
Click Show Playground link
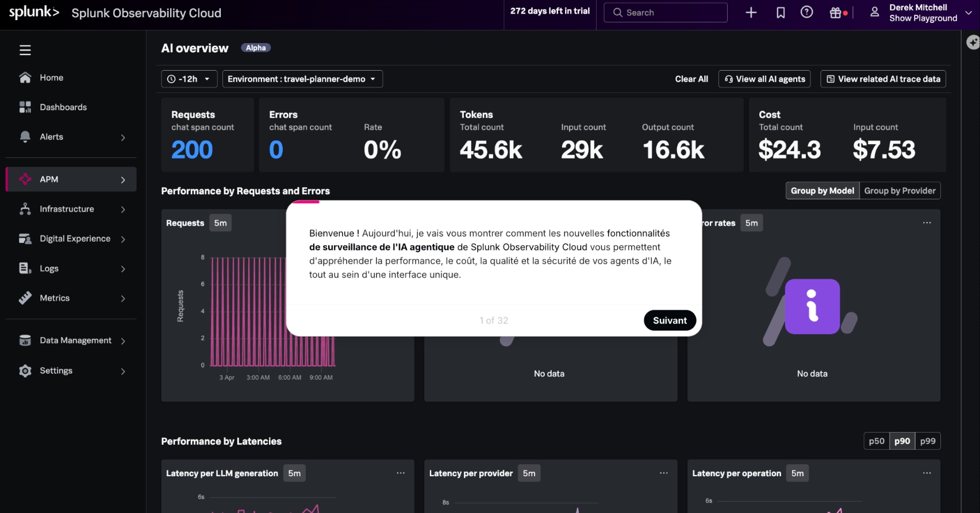coord(923,18)
